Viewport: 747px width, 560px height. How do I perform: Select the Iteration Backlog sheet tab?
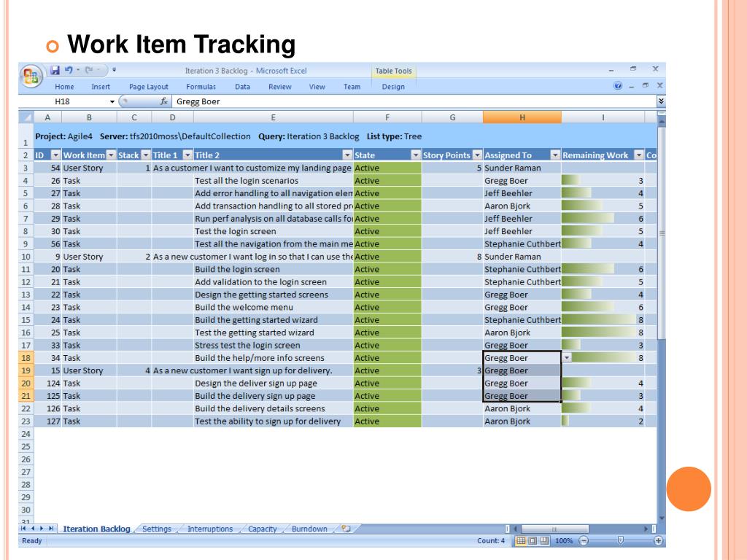point(96,529)
